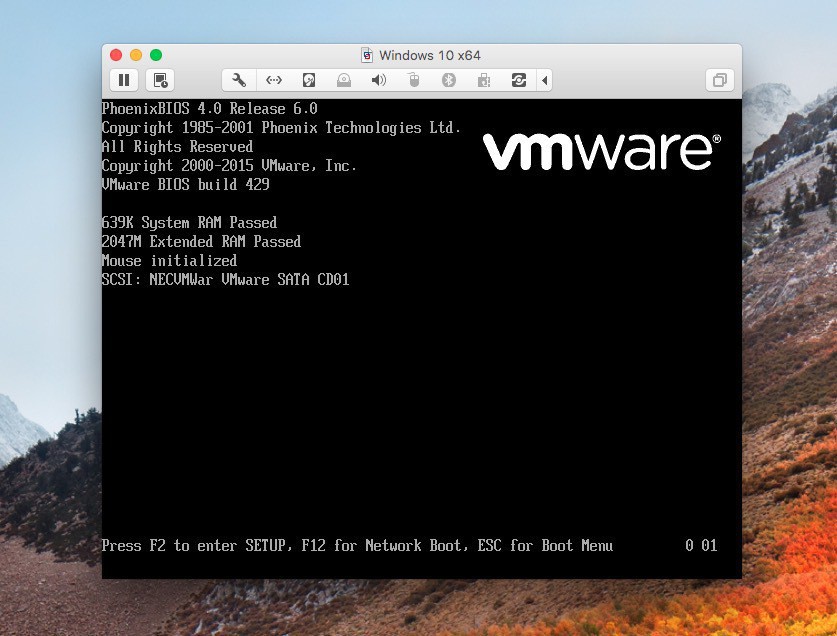Viewport: 837px width, 636px height.
Task: Click the sound speaker icon
Action: click(378, 80)
